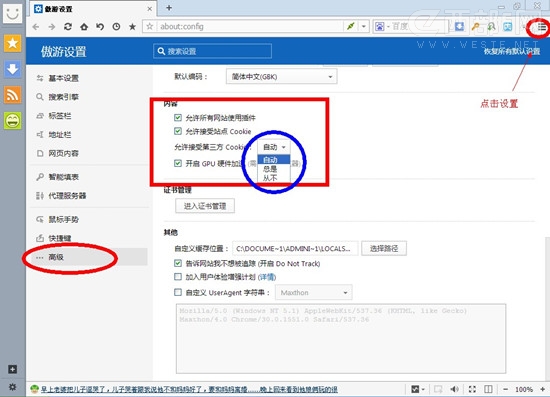Open the blue download manager toolbar icon
550x397 pixels.
[459, 26]
